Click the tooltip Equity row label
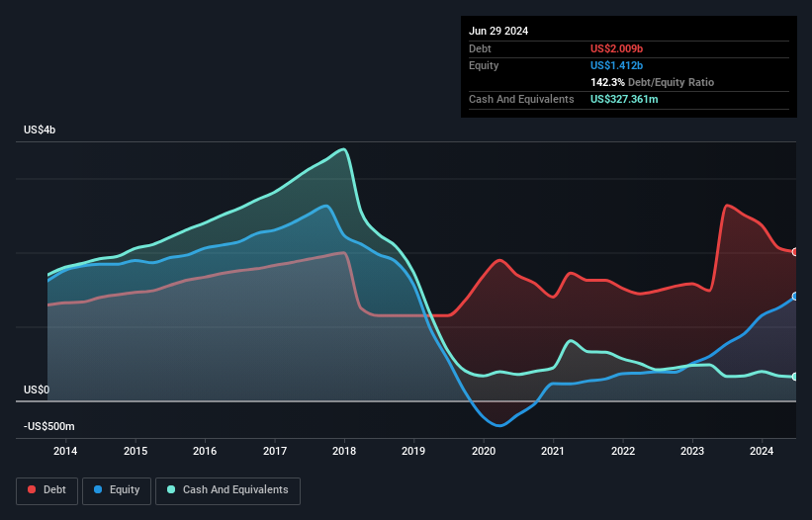Viewport: 812px width, 520px height. (484, 65)
